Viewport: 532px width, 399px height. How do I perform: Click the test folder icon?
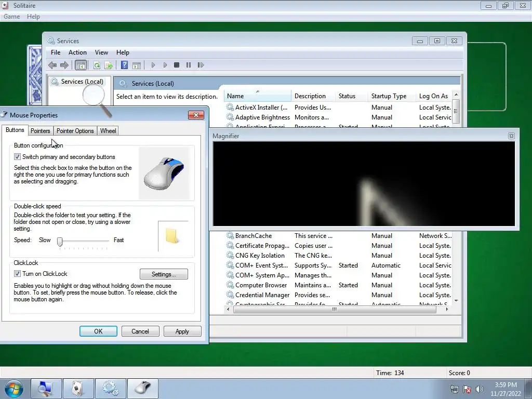click(172, 236)
